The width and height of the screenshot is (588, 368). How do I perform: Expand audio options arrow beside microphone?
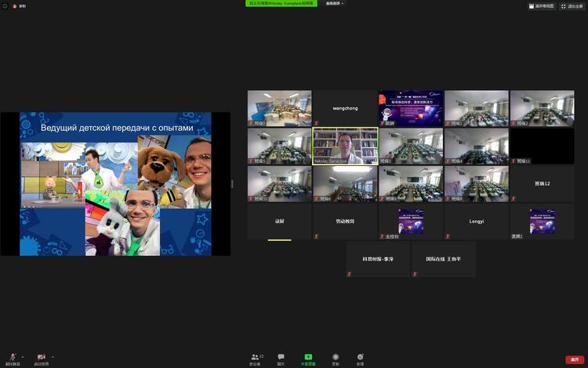[22, 356]
